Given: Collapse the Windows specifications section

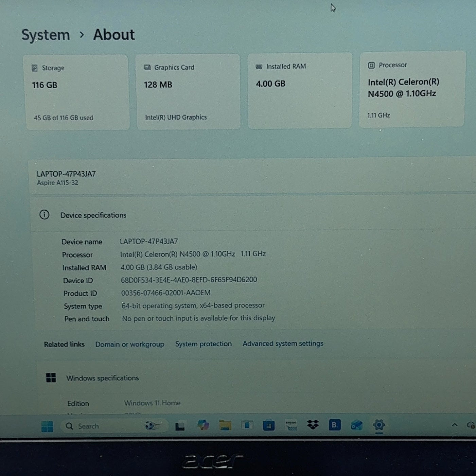Looking at the screenshot, I should click(x=257, y=377).
